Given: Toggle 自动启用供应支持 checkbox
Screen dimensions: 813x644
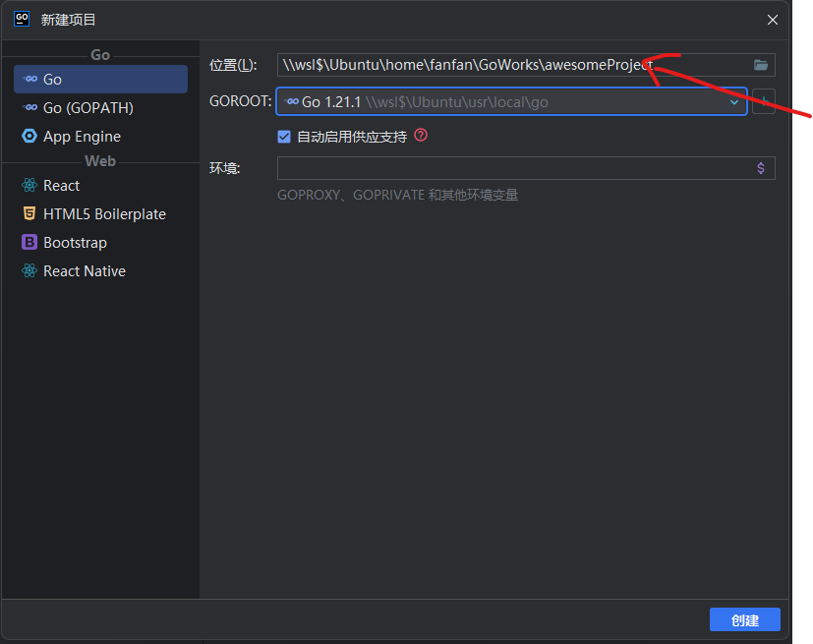Looking at the screenshot, I should click(285, 137).
